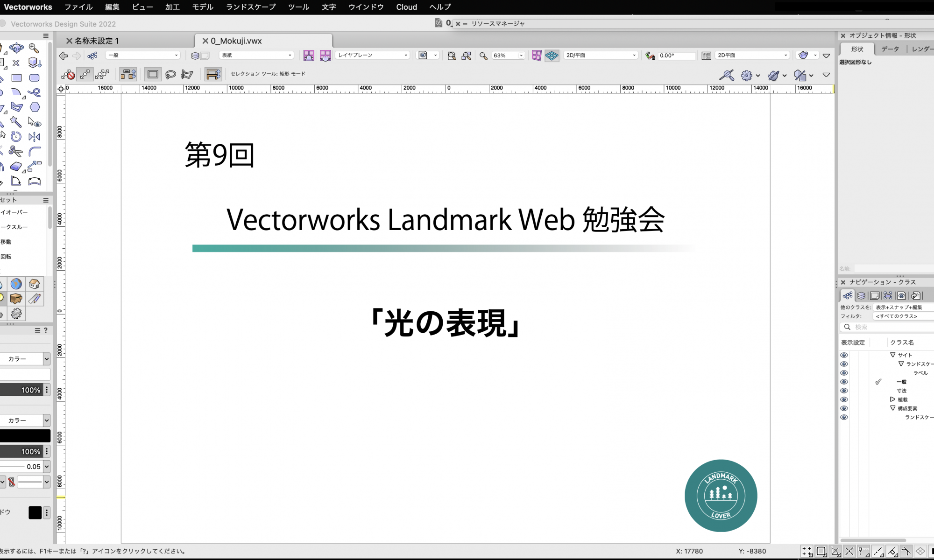Open the ランドスケープ menu
The image size is (934, 560).
click(x=251, y=7)
